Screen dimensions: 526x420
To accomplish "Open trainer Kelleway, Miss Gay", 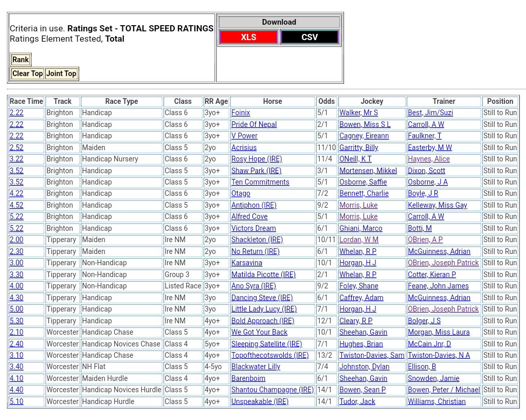I will pyautogui.click(x=438, y=205).
